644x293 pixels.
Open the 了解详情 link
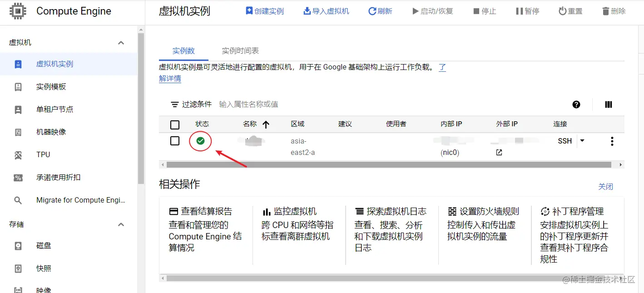(x=170, y=79)
